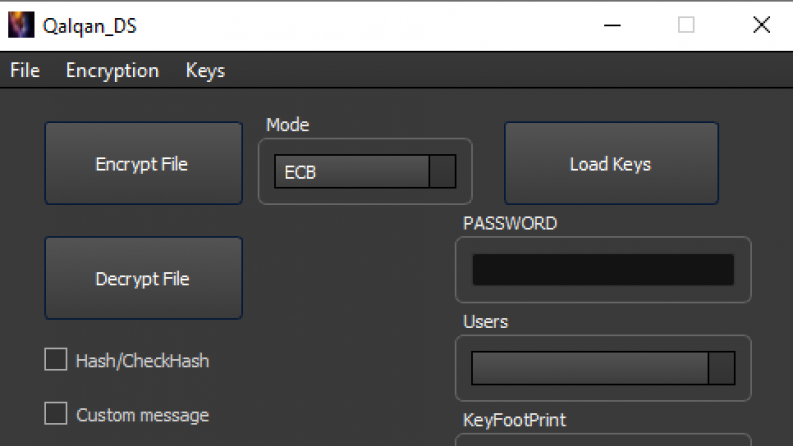Image resolution: width=793 pixels, height=446 pixels.
Task: Enable the Hash/CheckHash checkbox
Action: [56, 360]
